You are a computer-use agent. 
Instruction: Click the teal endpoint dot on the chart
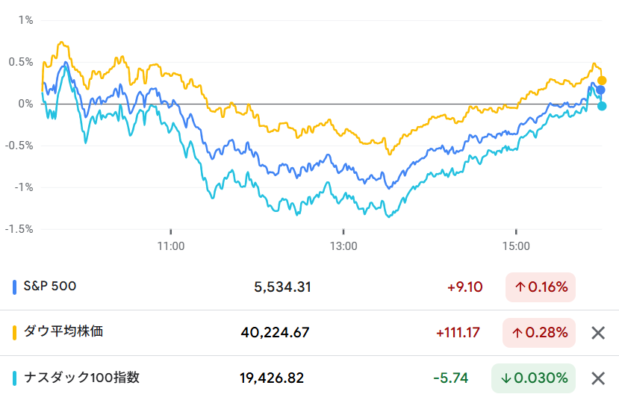[601, 105]
